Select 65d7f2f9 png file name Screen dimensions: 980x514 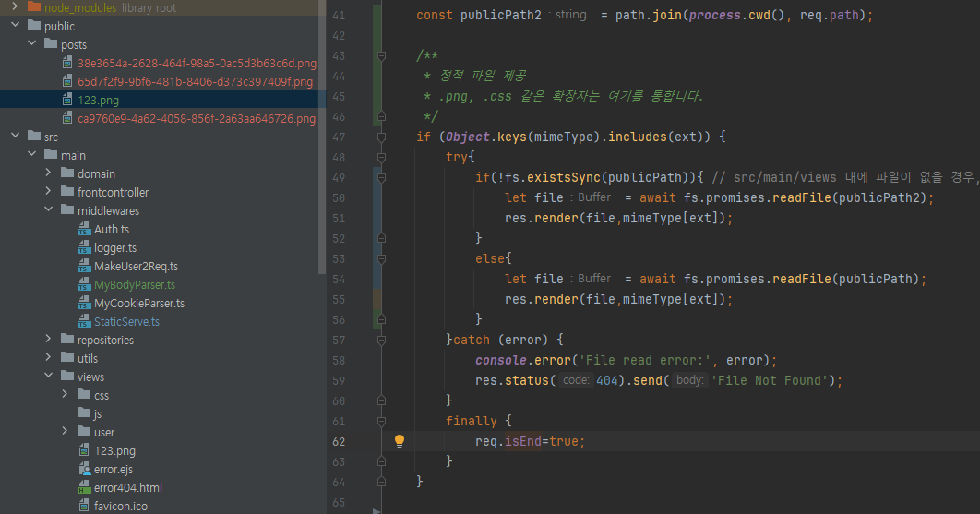[195, 82]
